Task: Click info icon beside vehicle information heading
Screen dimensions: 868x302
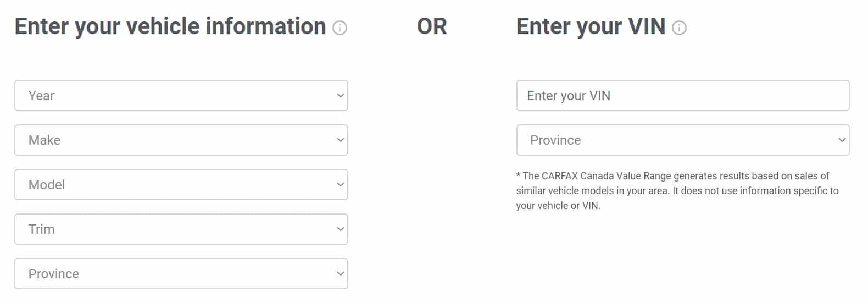Action: [x=340, y=28]
